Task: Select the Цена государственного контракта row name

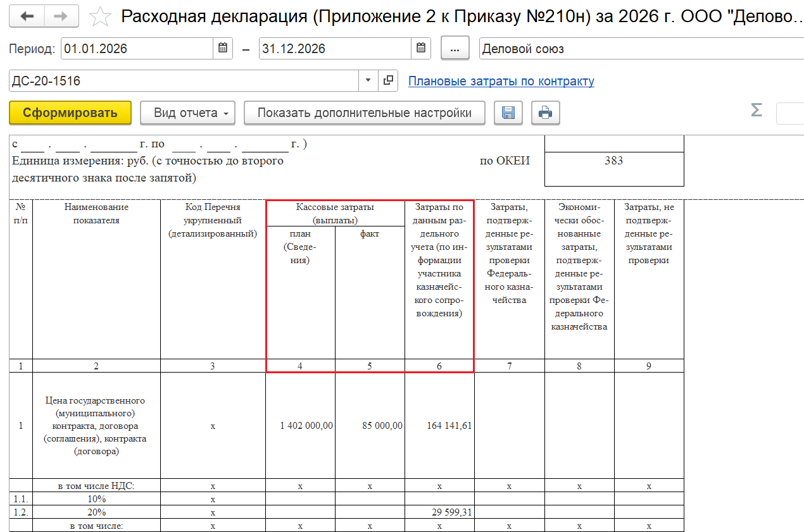Action: 96,426
